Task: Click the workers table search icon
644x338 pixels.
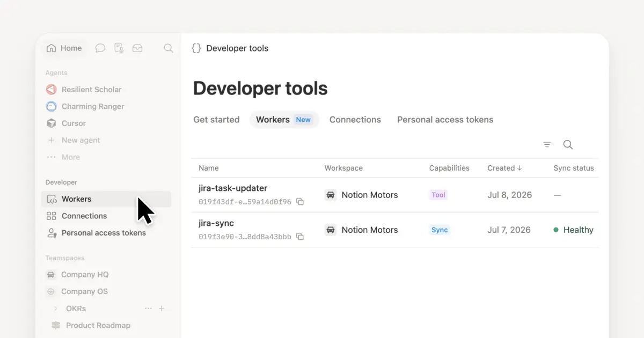Action: 568,144
